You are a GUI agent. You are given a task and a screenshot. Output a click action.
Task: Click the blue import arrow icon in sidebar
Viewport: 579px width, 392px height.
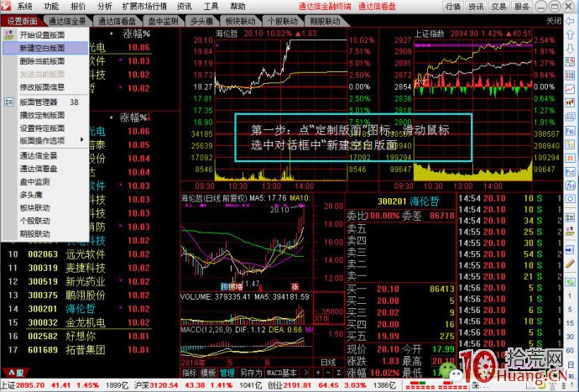click(570, 250)
